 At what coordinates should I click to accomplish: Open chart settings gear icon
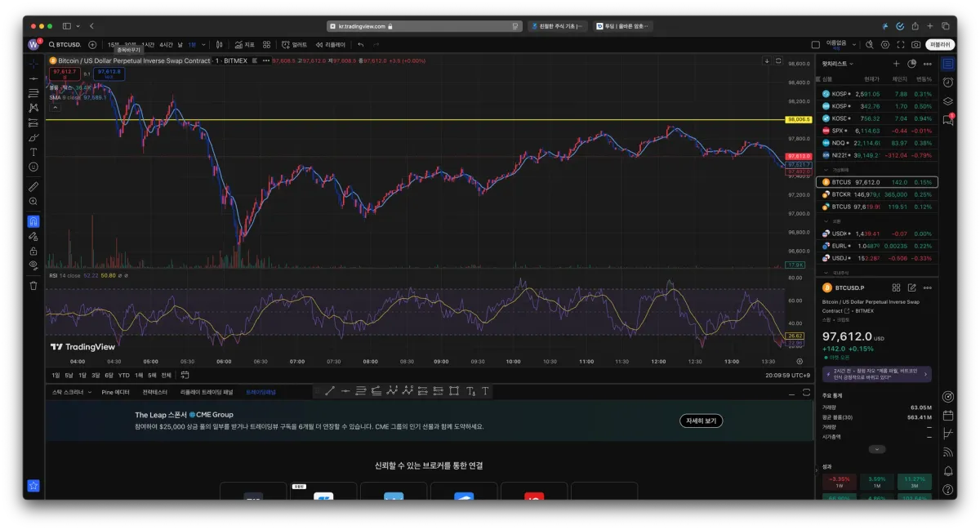(x=885, y=45)
